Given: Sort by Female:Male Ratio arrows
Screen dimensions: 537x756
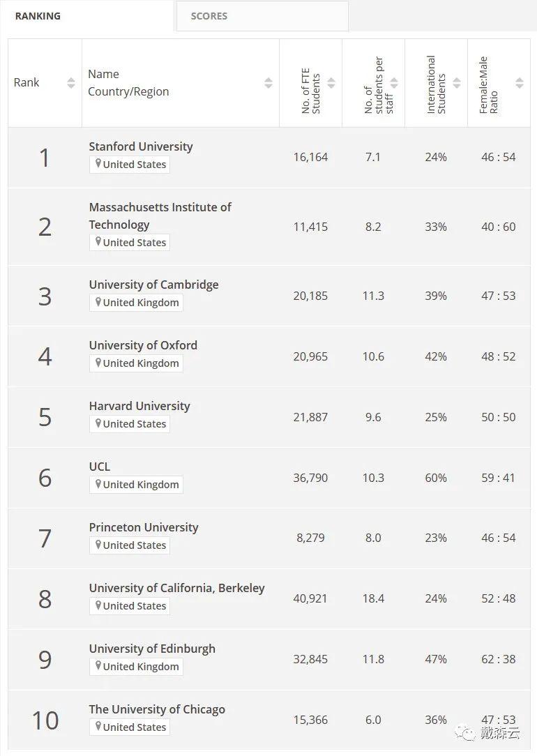Looking at the screenshot, I should (x=520, y=83).
